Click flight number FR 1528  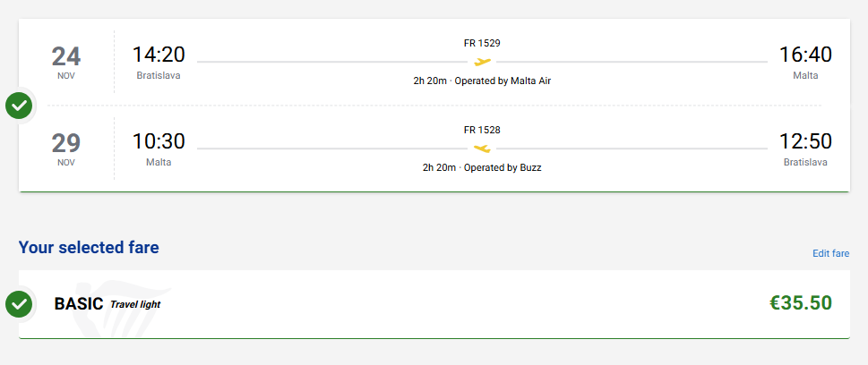(482, 130)
